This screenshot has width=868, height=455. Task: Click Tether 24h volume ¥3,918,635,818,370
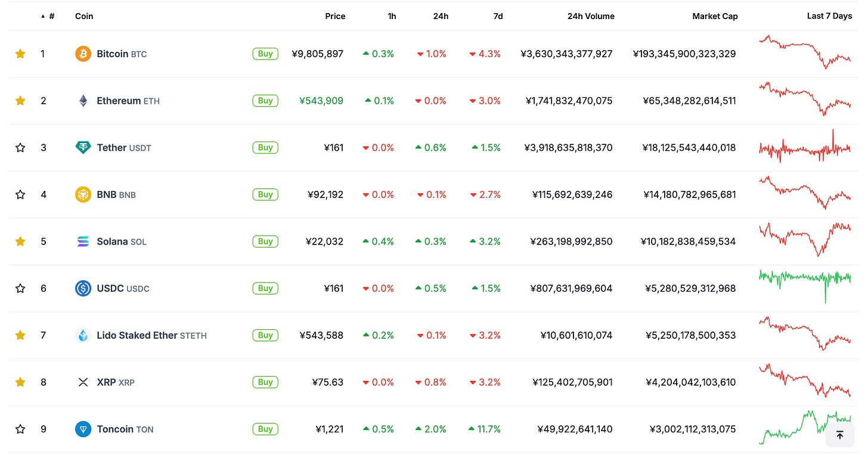[x=568, y=148]
